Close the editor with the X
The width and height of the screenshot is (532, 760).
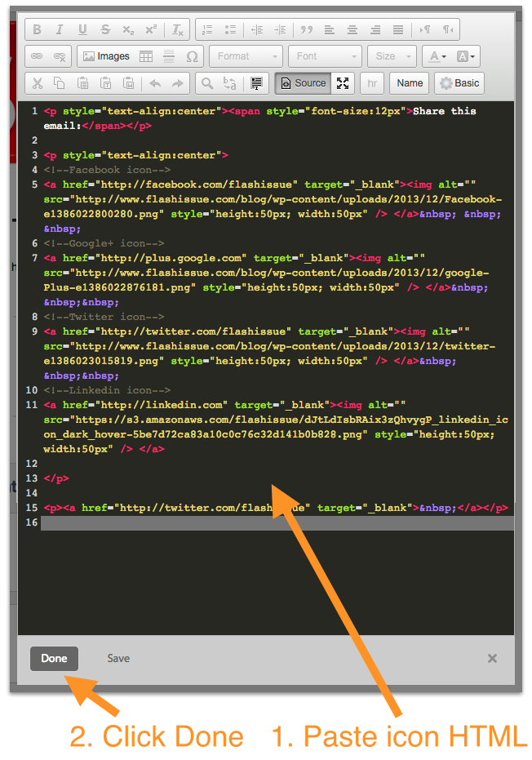[492, 659]
